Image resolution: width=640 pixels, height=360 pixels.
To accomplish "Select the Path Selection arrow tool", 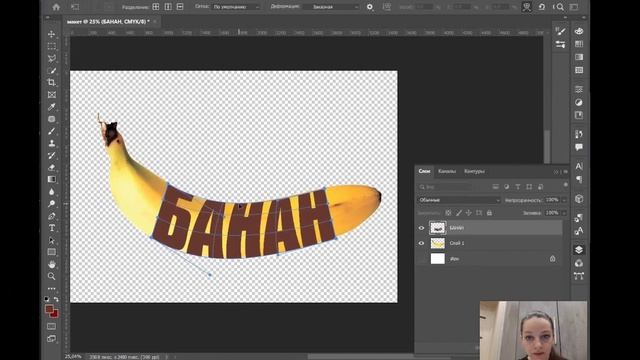I will [51, 240].
